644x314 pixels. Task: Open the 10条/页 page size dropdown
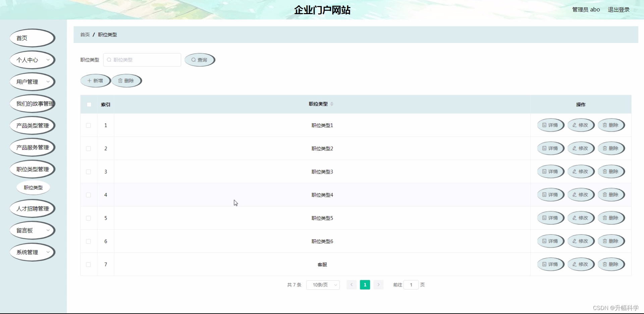[323, 284]
